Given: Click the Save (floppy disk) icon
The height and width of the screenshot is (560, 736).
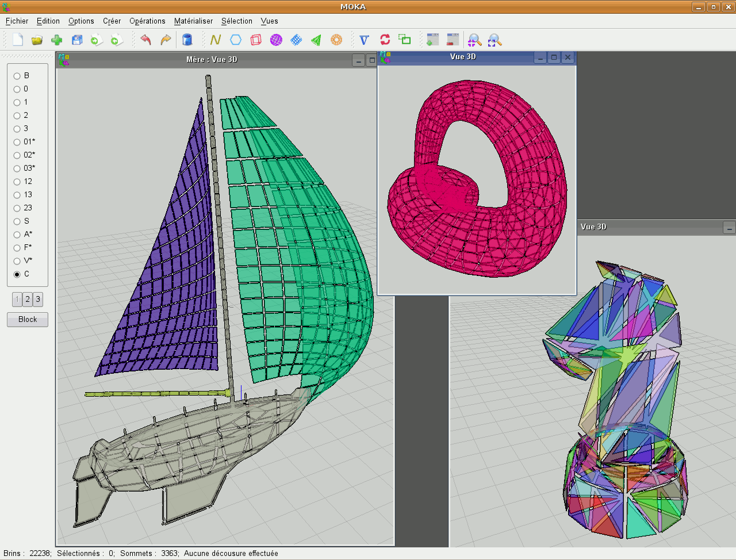Looking at the screenshot, I should [77, 40].
